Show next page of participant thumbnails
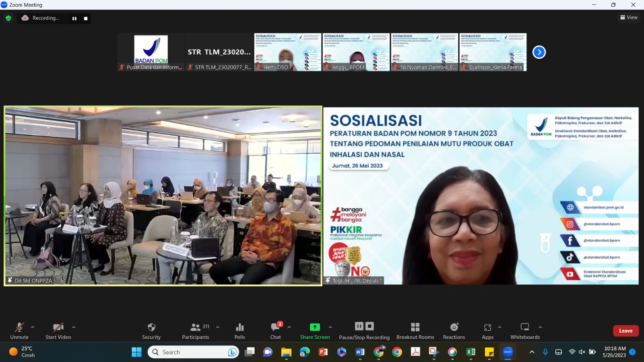Image resolution: width=644 pixels, height=362 pixels. (539, 52)
